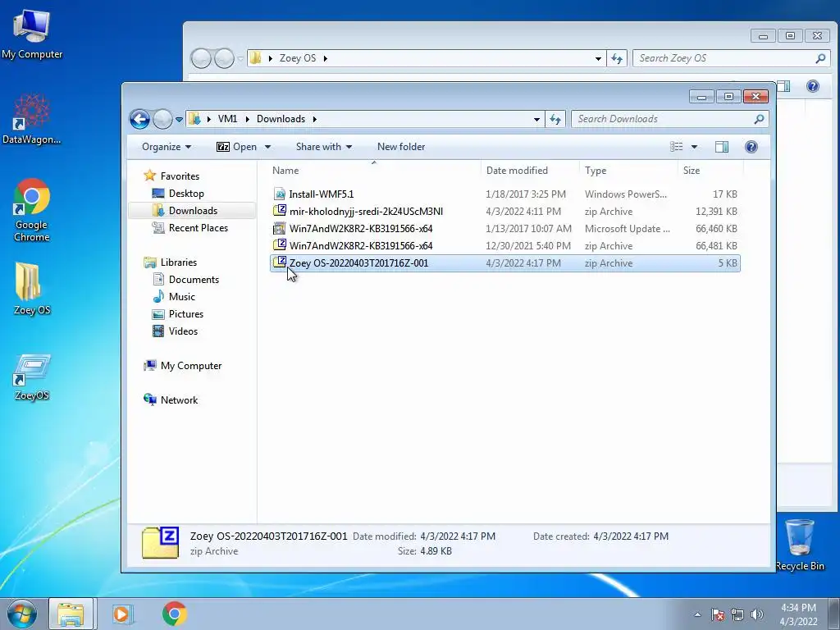This screenshot has width=840, height=630.
Task: Change your view icon in Downloads toolbar
Action: [x=677, y=147]
